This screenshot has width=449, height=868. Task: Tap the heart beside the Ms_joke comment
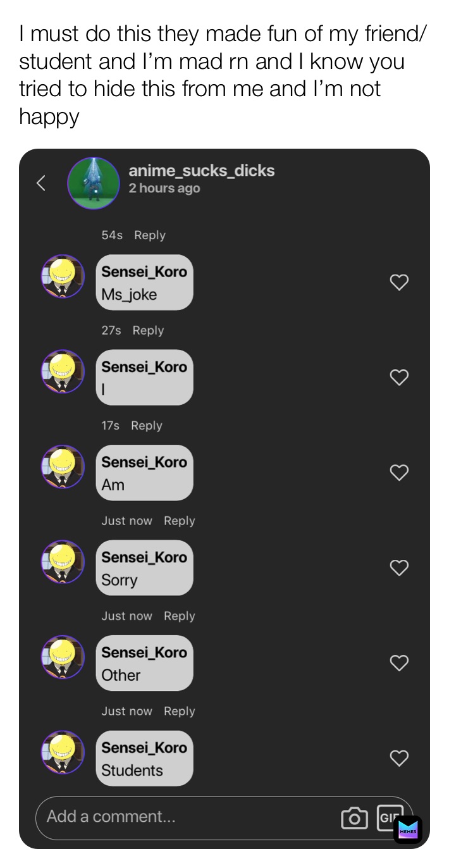(399, 282)
